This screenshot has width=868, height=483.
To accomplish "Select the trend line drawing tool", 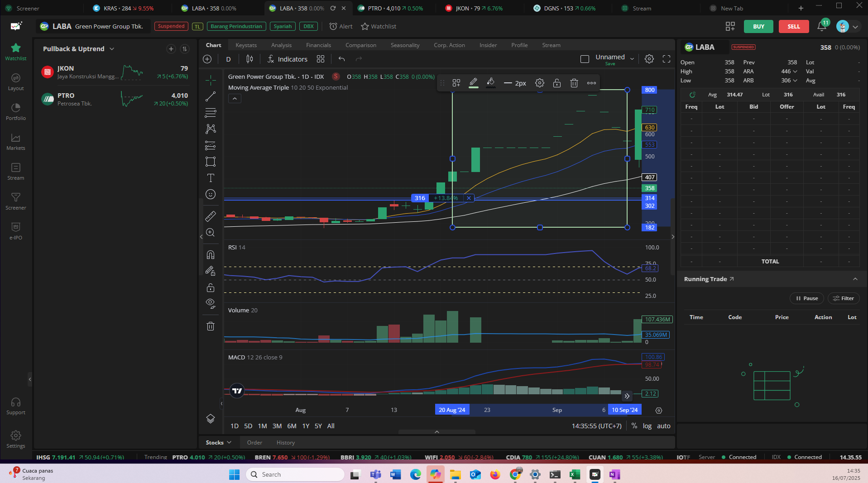I will tap(211, 96).
